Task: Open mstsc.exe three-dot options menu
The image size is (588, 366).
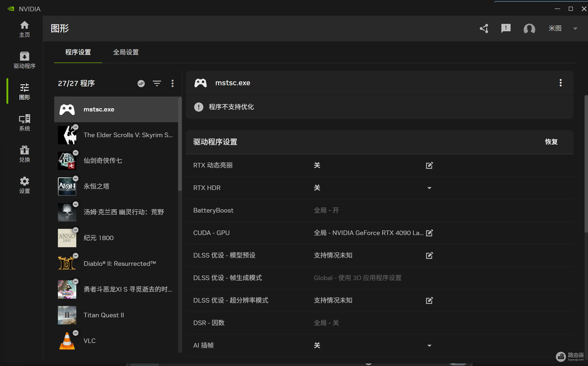Action: pos(560,83)
